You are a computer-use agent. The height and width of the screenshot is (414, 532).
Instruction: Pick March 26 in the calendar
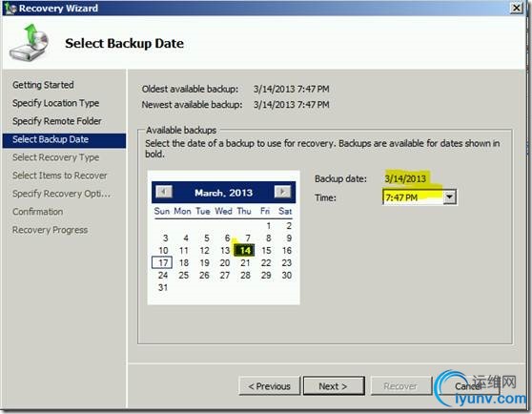click(x=204, y=276)
